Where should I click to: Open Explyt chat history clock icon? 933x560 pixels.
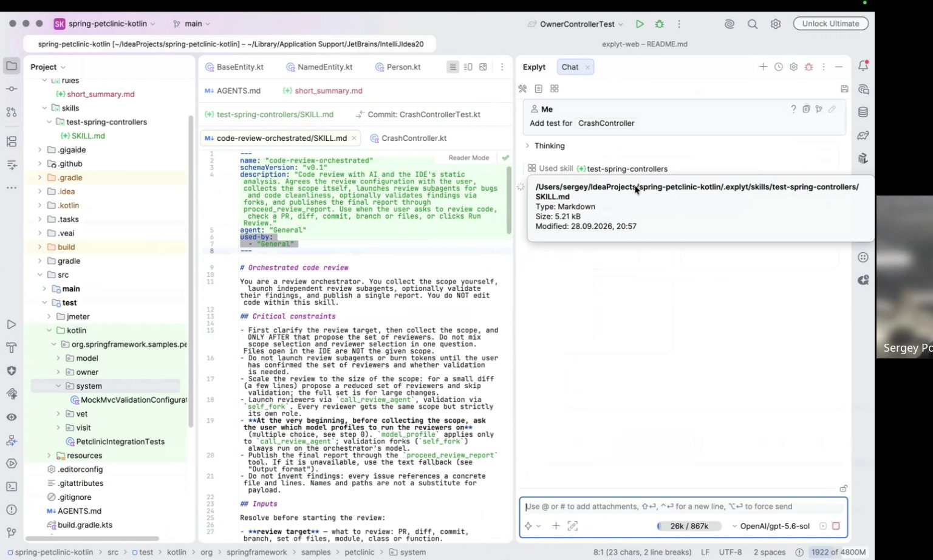(x=779, y=67)
